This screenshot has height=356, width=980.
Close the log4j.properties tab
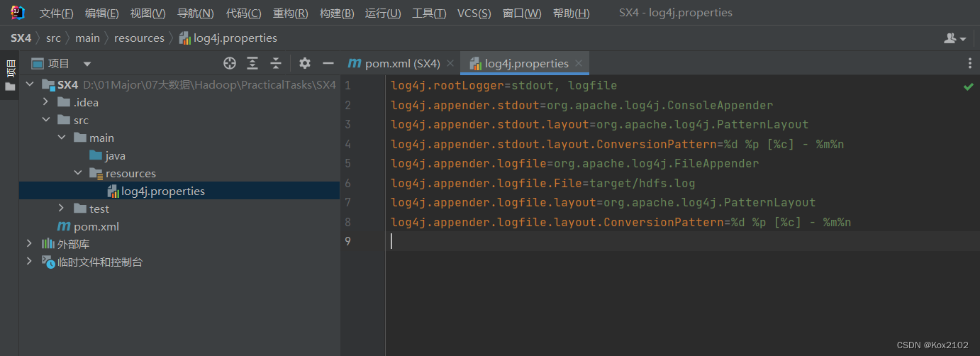point(579,64)
